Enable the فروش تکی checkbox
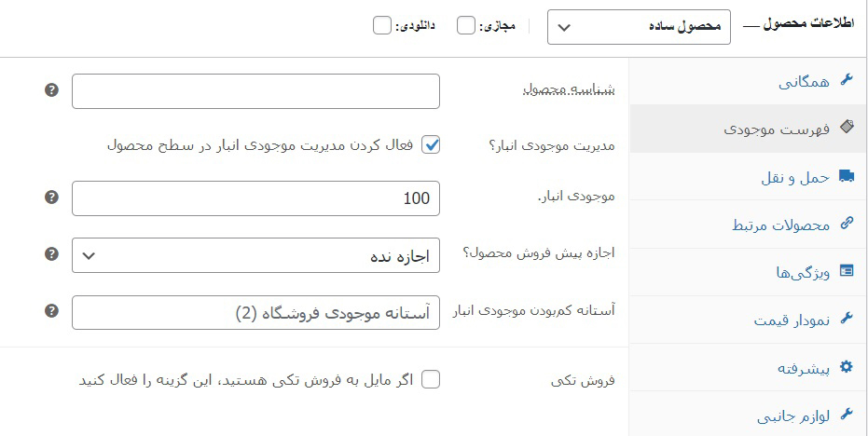This screenshot has height=436, width=868. tap(431, 380)
